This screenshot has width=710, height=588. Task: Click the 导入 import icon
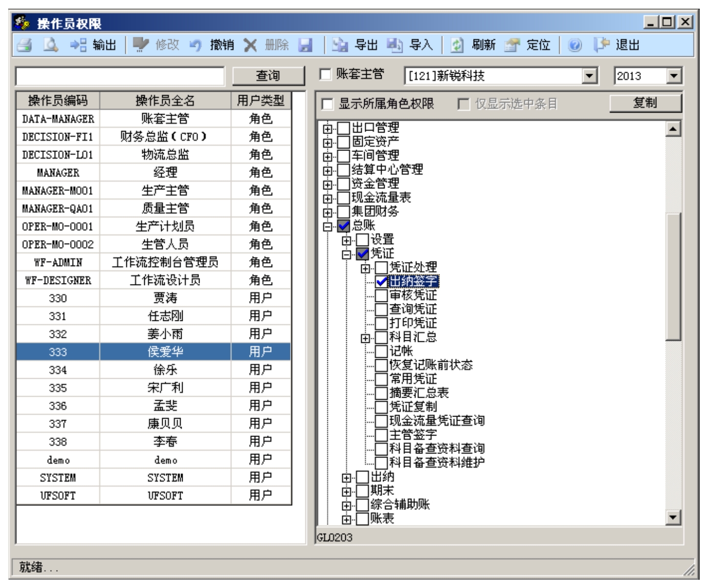[394, 46]
